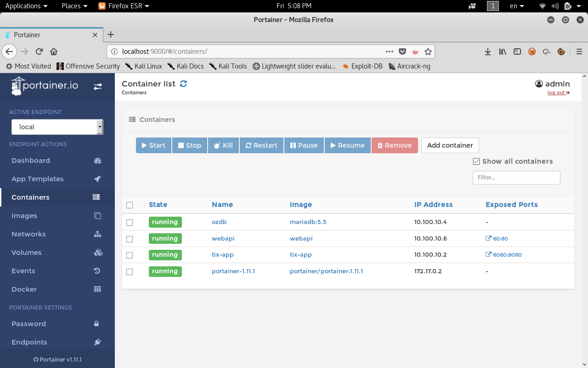Uncheck Show all containers

476,161
